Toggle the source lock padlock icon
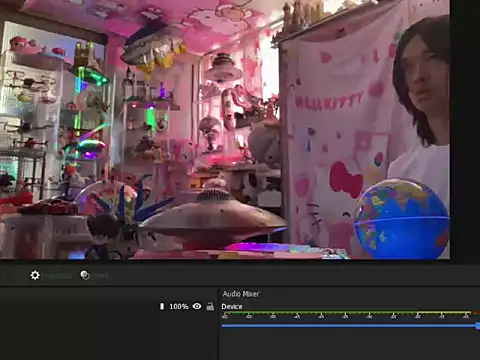This screenshot has width=480, height=360. (x=210, y=306)
